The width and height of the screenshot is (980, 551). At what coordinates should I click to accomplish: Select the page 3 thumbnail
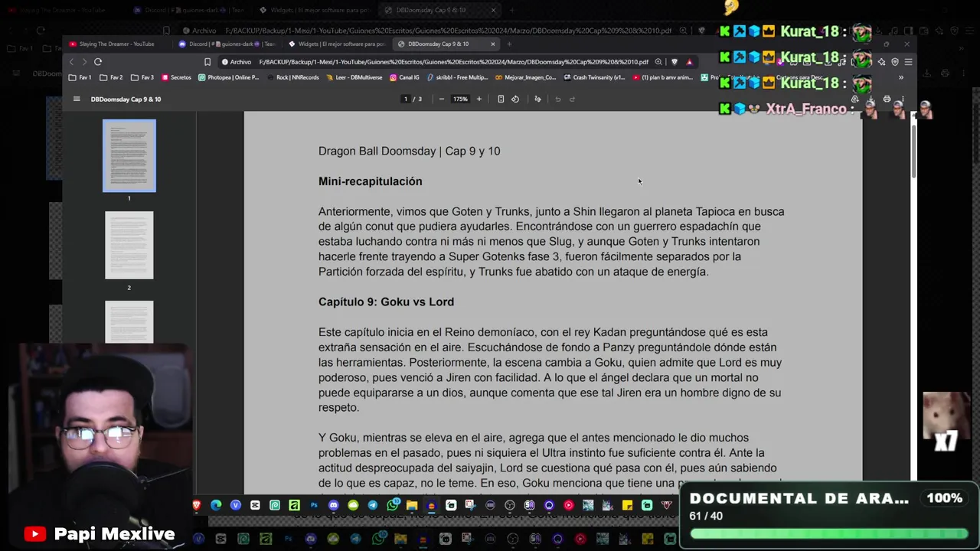(x=129, y=322)
